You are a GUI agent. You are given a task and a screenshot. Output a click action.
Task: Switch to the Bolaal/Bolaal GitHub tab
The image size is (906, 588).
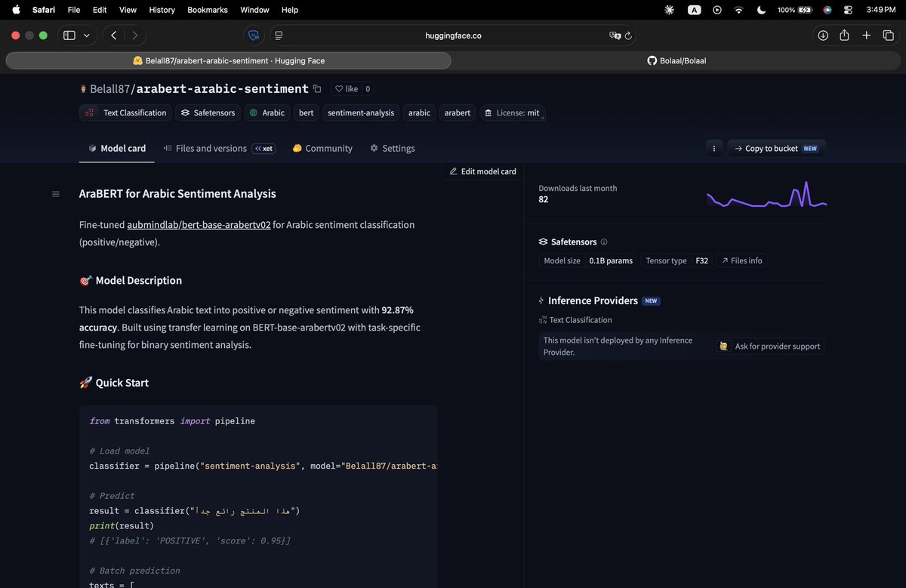(x=676, y=60)
